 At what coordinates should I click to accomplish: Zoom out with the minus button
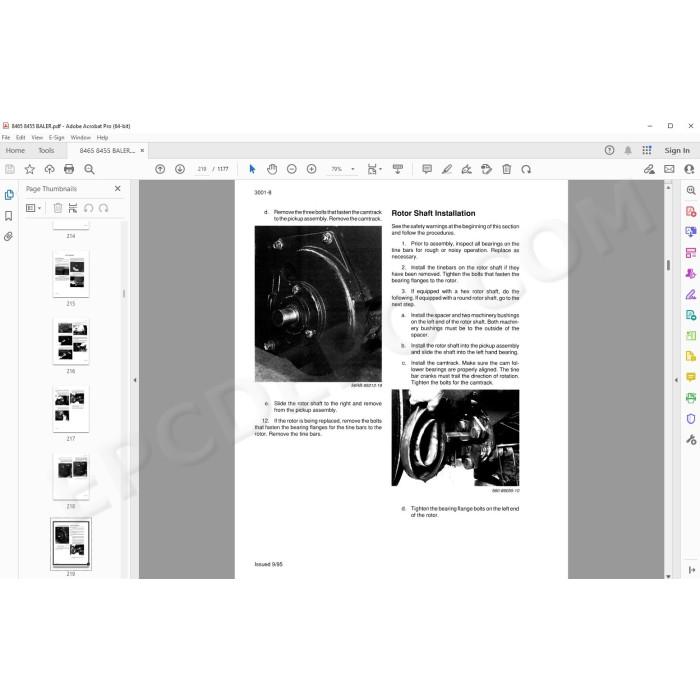pyautogui.click(x=292, y=169)
